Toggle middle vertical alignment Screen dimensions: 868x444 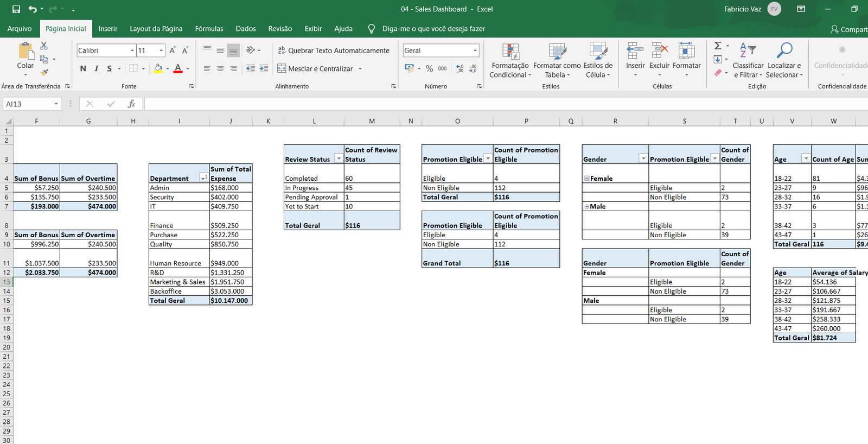(220, 50)
